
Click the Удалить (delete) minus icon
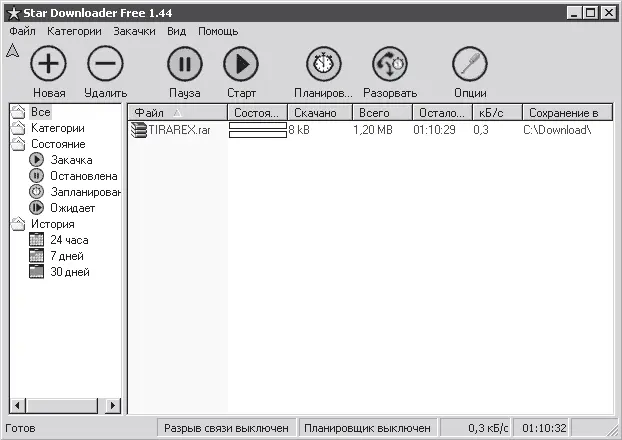point(105,66)
